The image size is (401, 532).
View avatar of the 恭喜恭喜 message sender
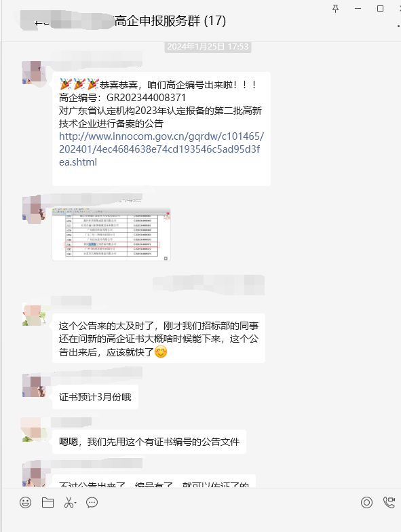coord(34,72)
